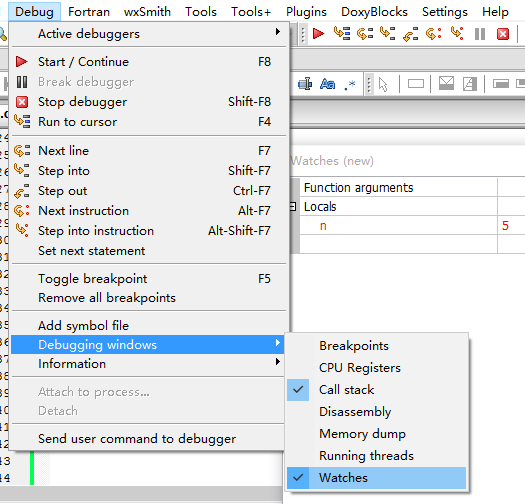The image size is (525, 504).
Task: Click the regex '.*' toolbar icon
Action: (350, 84)
